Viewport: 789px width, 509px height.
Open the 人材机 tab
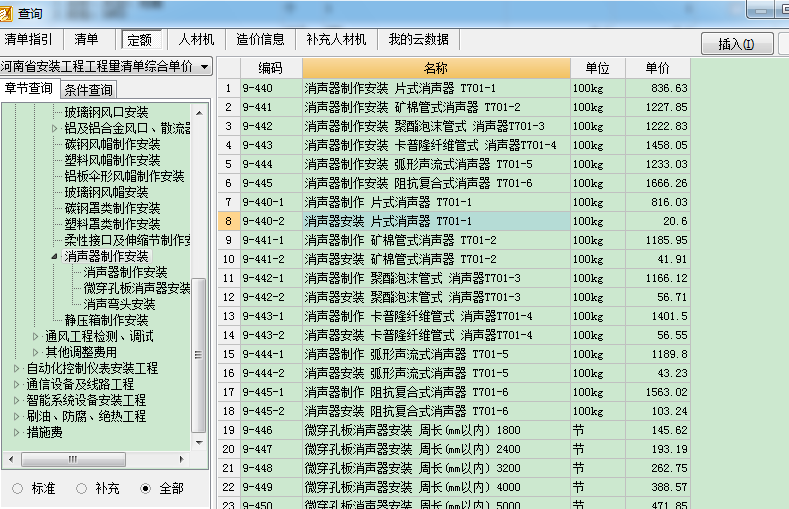click(196, 39)
